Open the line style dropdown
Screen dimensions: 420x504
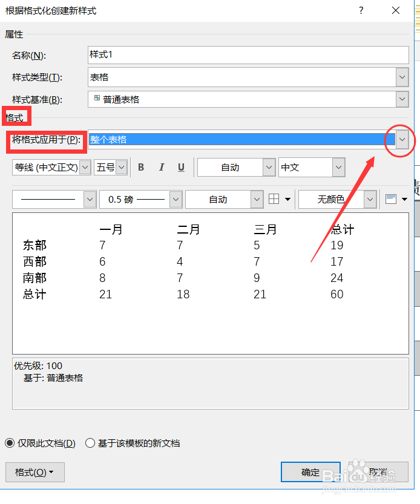[x=90, y=200]
